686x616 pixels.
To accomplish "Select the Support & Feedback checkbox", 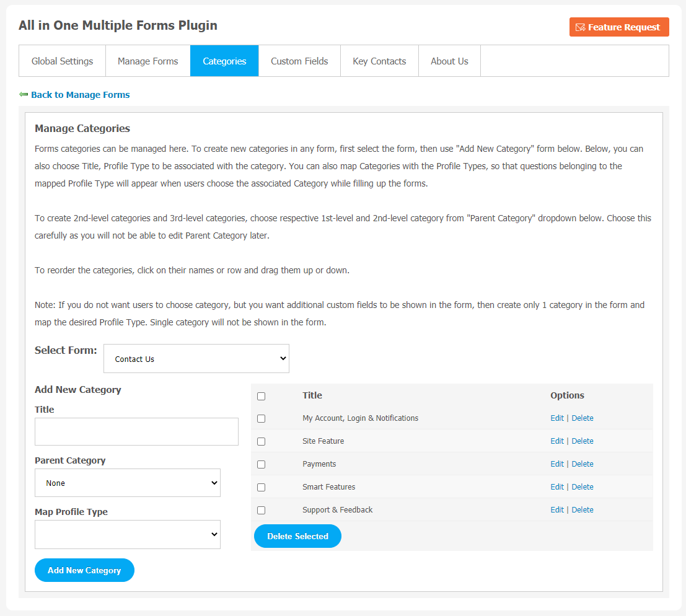I will [261, 510].
